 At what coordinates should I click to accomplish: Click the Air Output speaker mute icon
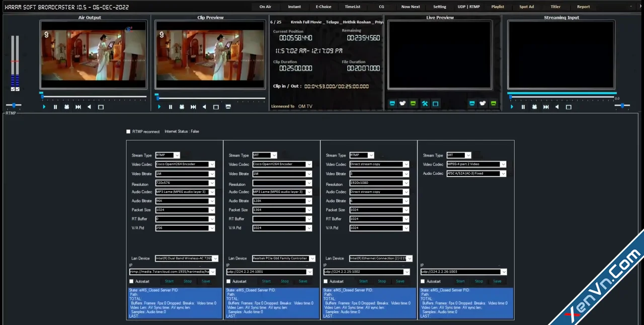[x=90, y=107]
